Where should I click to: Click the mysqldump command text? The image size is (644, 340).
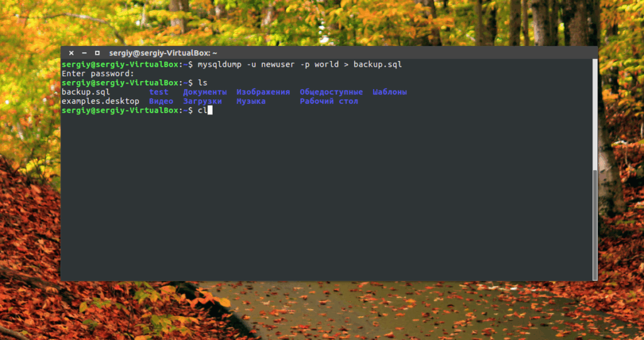click(300, 65)
